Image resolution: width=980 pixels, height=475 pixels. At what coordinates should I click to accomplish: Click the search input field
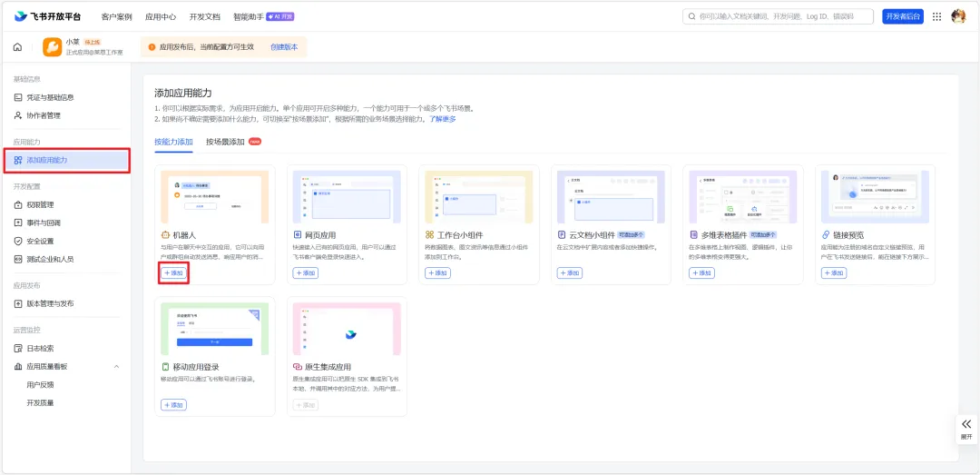779,17
